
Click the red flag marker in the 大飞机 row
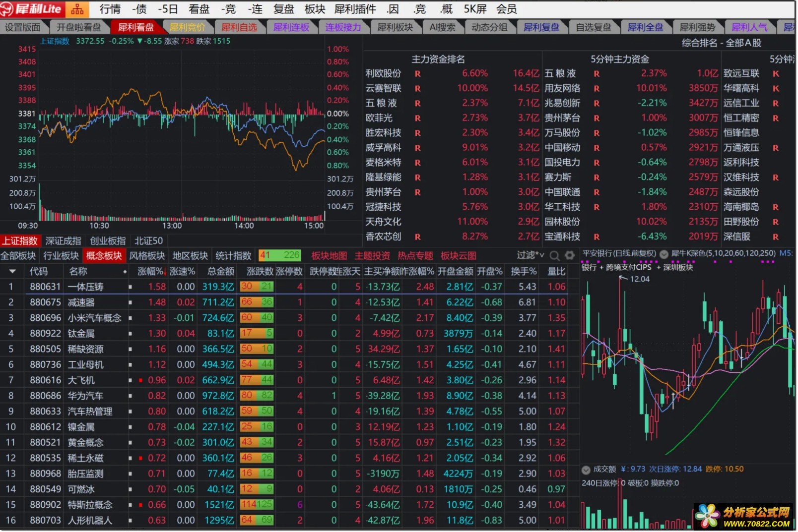click(141, 380)
